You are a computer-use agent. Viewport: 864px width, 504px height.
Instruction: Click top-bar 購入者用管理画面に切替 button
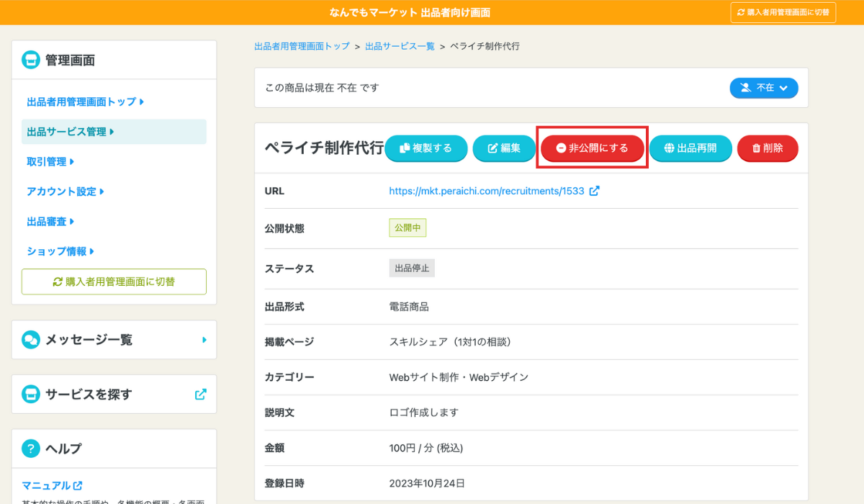point(783,13)
